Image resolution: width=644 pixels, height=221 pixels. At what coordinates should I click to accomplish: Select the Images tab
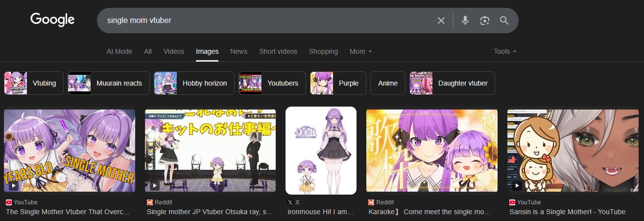pos(207,51)
